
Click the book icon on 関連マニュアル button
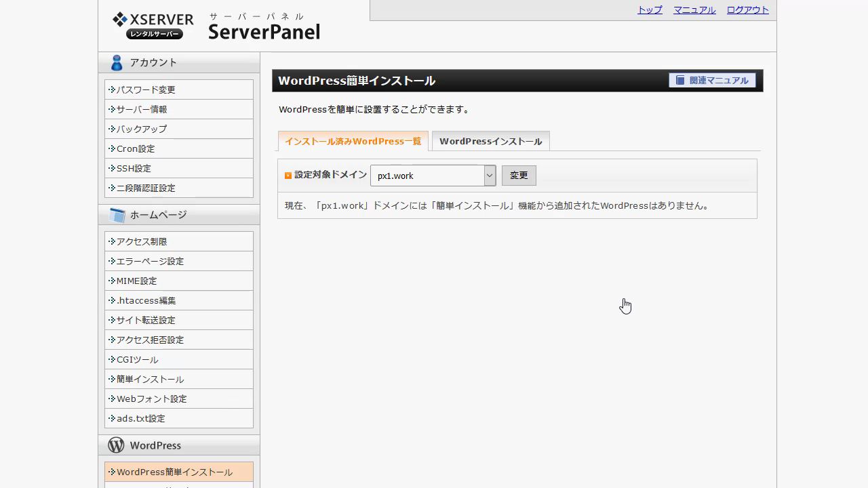click(x=680, y=81)
